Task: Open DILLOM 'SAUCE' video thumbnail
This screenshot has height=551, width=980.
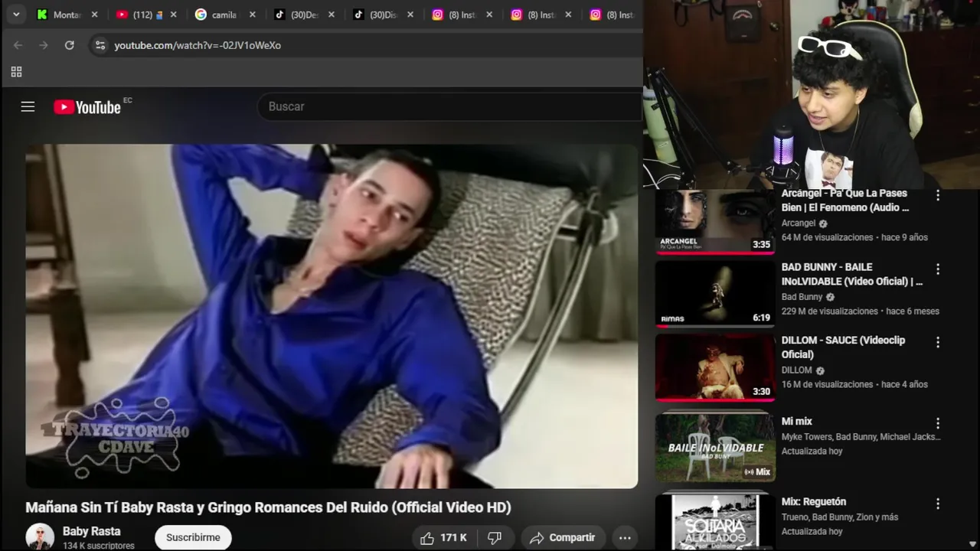Action: pos(715,367)
